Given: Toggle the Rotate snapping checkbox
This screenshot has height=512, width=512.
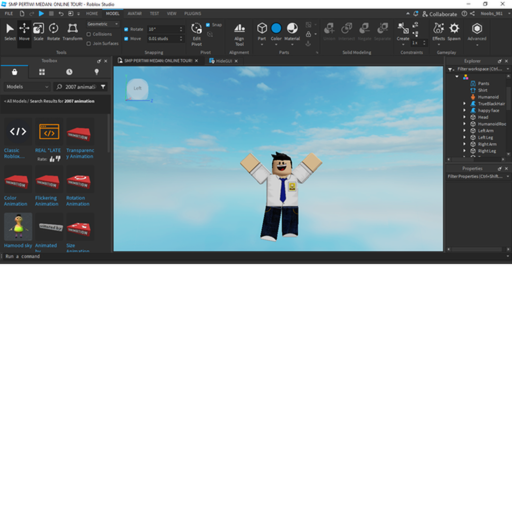Looking at the screenshot, I should [x=126, y=29].
